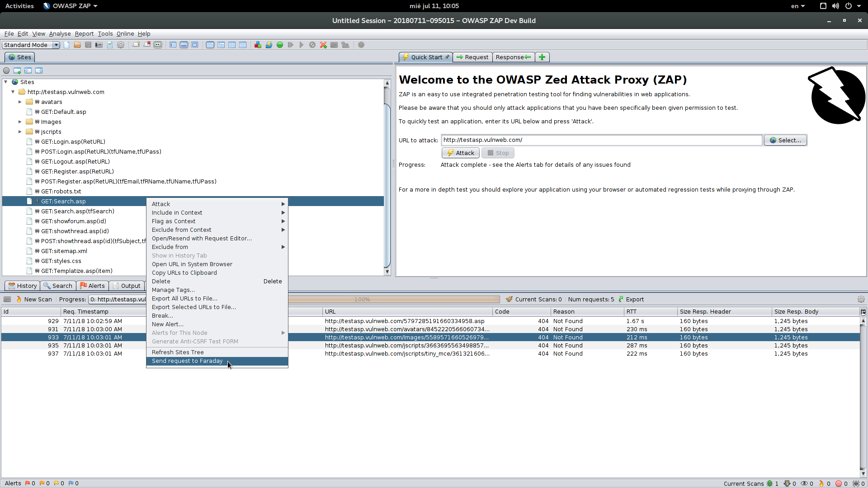Click the Hide unpinned tabs icon with red X
This screenshot has width=868, height=488.
(x=147, y=45)
